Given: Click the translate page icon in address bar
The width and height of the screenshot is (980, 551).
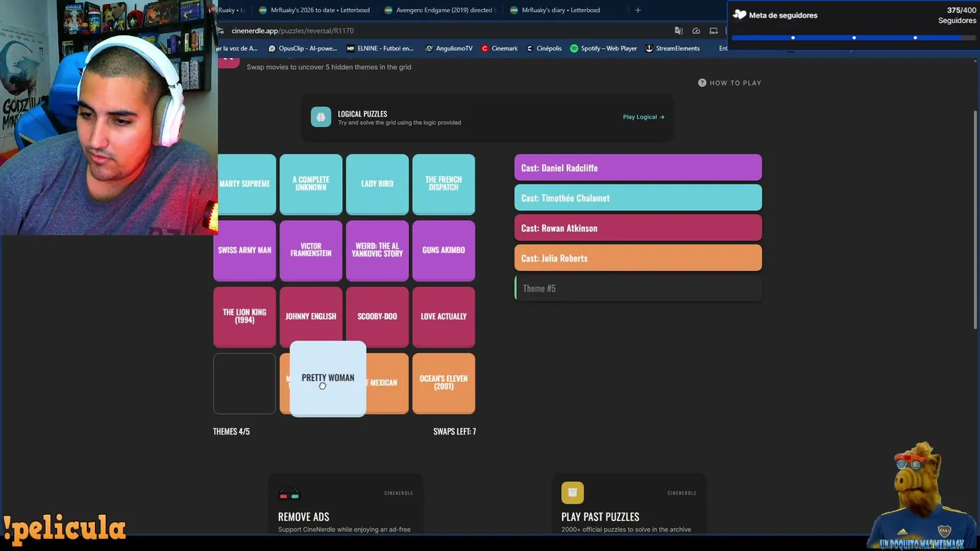Looking at the screenshot, I should (678, 31).
